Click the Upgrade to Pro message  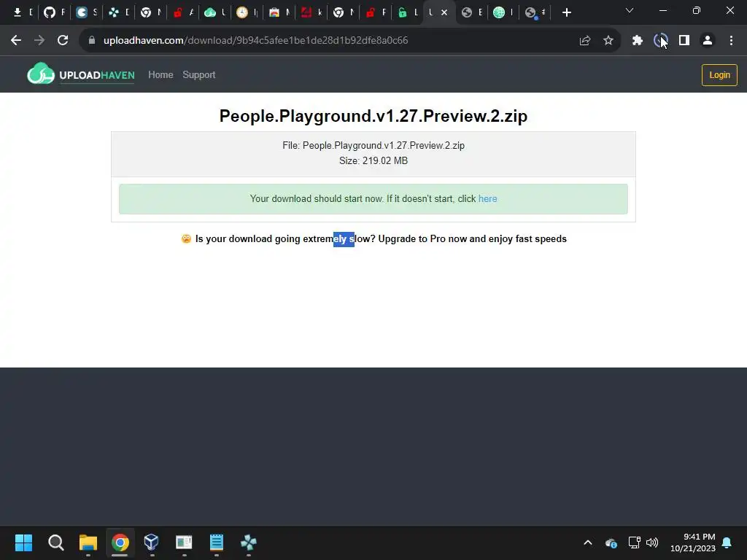pyautogui.click(x=374, y=238)
